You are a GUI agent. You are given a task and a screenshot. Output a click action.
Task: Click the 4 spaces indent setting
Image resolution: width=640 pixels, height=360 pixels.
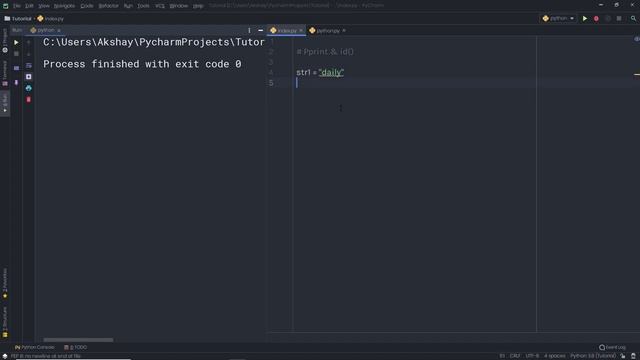click(x=554, y=356)
